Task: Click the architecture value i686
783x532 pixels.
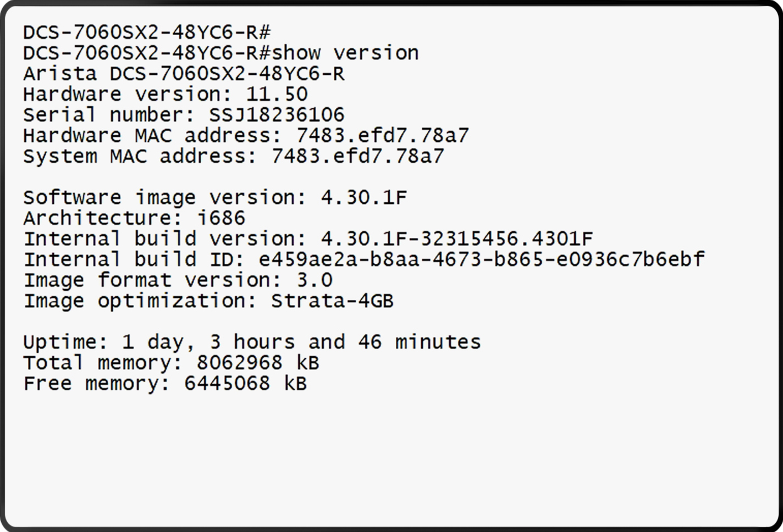Action: pos(221,218)
